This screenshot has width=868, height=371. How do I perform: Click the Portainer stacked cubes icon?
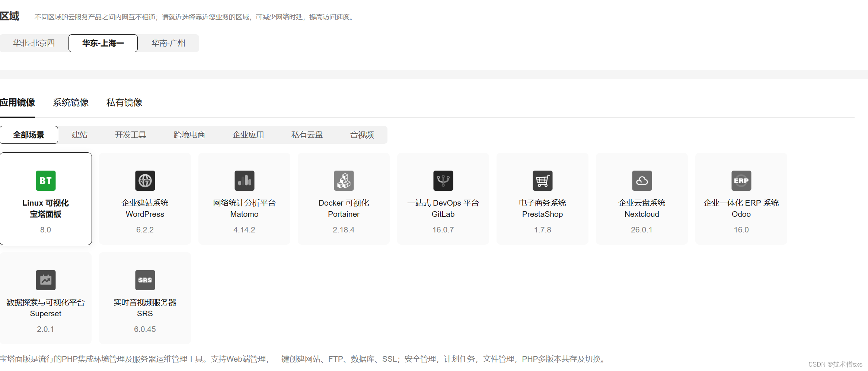point(344,181)
